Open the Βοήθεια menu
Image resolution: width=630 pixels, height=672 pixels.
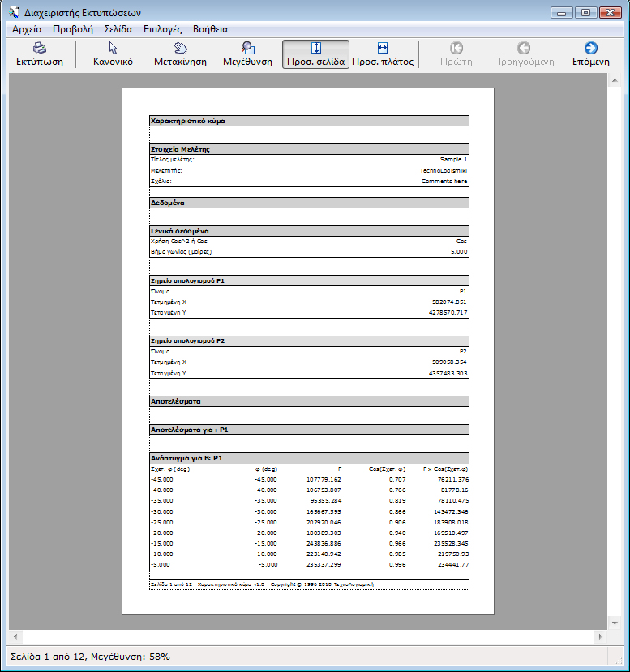[210, 28]
